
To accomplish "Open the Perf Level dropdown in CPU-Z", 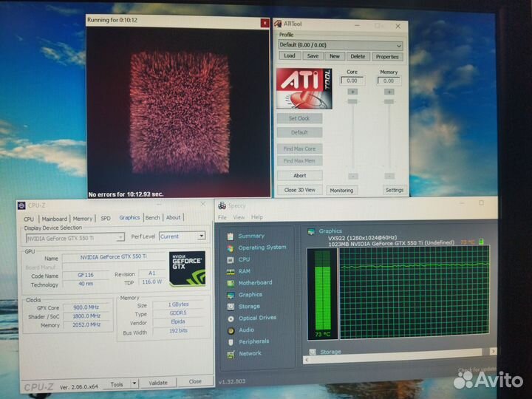I will point(201,236).
